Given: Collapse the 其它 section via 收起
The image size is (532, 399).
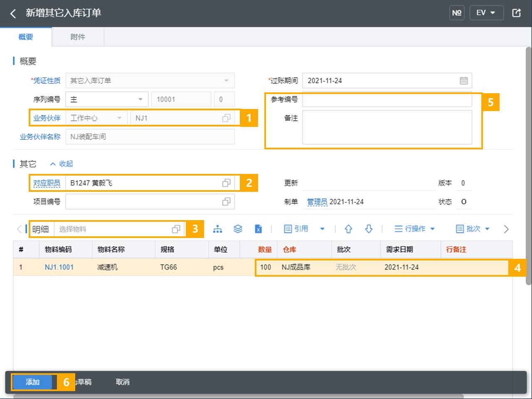Looking at the screenshot, I should tap(62, 164).
